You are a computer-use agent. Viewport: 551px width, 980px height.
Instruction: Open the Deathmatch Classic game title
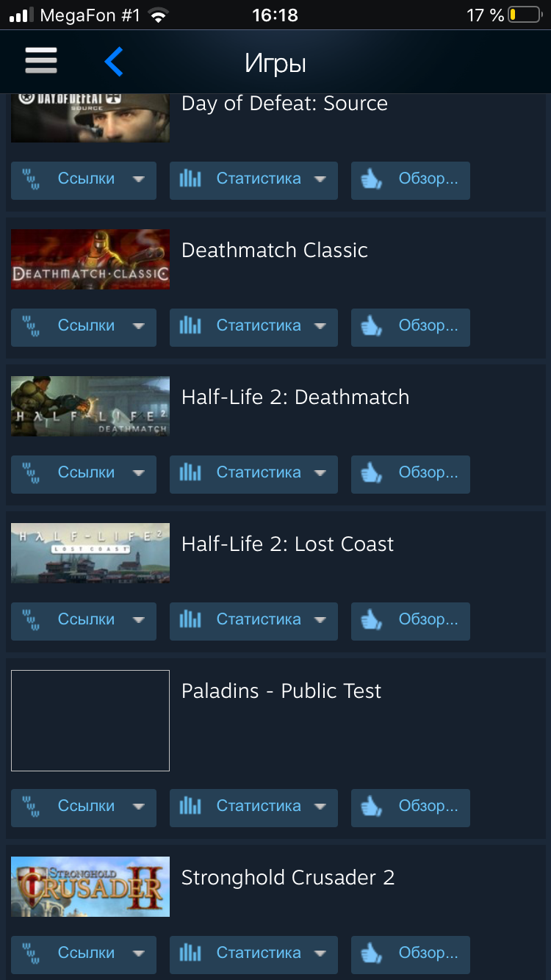(274, 251)
